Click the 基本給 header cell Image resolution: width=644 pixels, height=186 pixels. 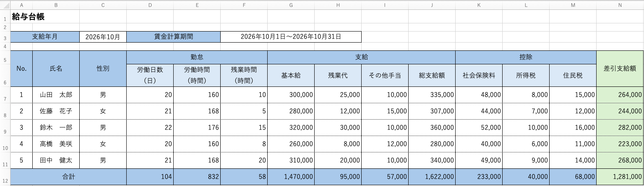pos(291,75)
